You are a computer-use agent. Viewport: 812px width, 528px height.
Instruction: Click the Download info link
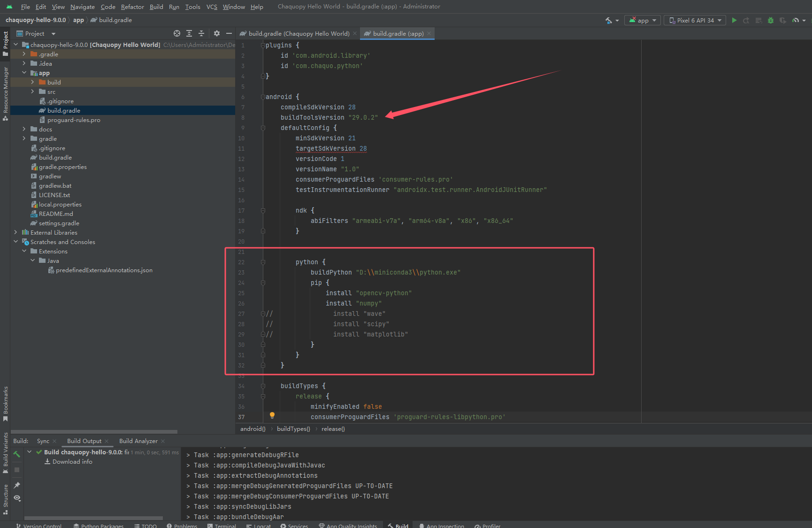click(72, 461)
